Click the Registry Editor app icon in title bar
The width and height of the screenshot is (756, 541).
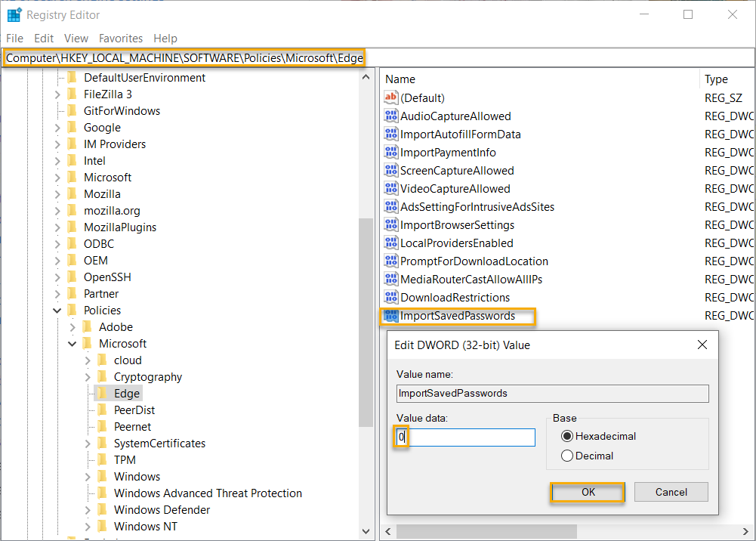[x=14, y=14]
